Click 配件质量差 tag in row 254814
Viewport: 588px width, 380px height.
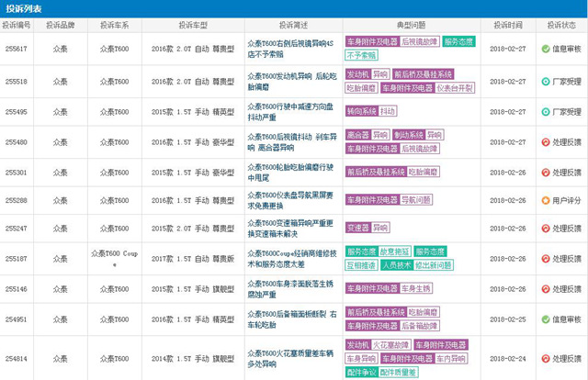(398, 372)
